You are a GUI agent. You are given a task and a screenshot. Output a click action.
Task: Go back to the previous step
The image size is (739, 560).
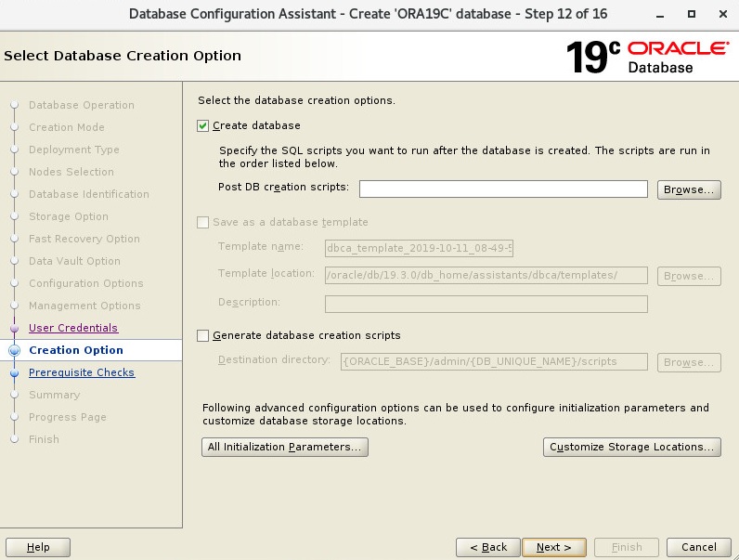click(488, 547)
